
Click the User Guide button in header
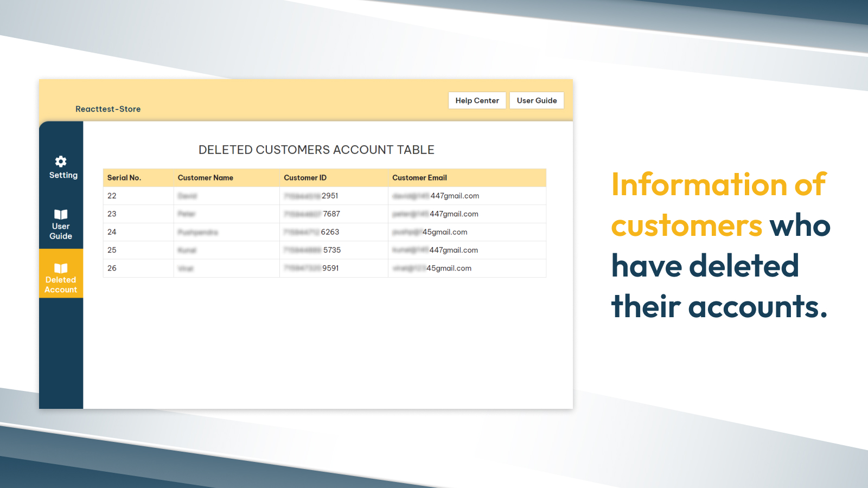tap(537, 100)
